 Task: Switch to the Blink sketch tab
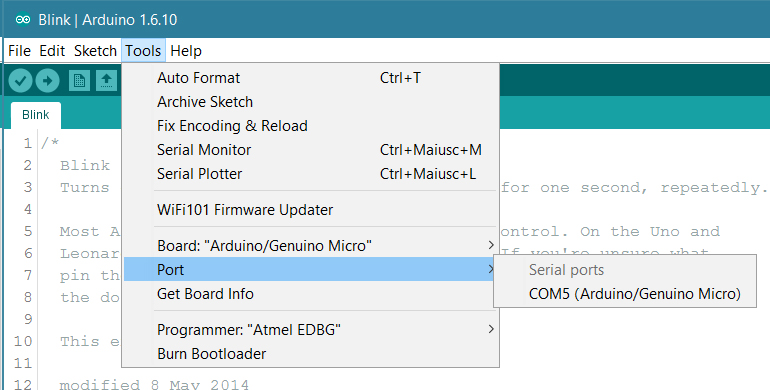point(36,115)
